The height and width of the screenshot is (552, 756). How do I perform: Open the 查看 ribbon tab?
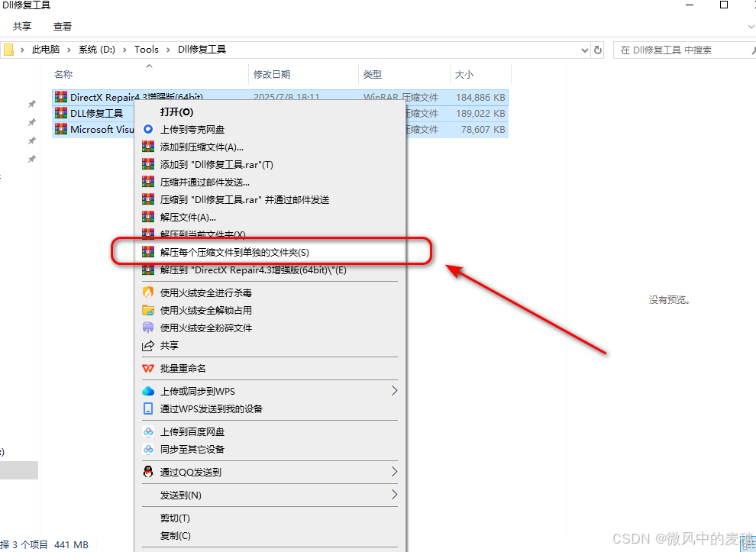(x=63, y=27)
